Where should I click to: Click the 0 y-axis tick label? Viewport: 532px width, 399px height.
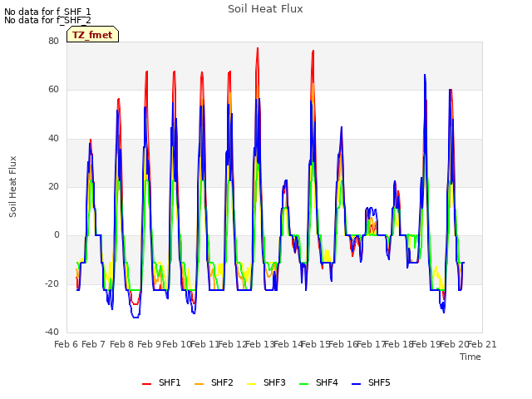pos(57,234)
